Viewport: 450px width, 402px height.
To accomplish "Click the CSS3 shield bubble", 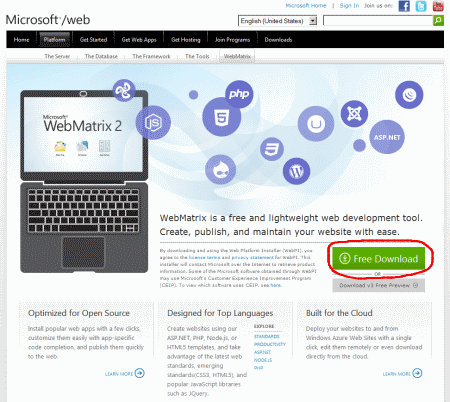I will [x=272, y=149].
